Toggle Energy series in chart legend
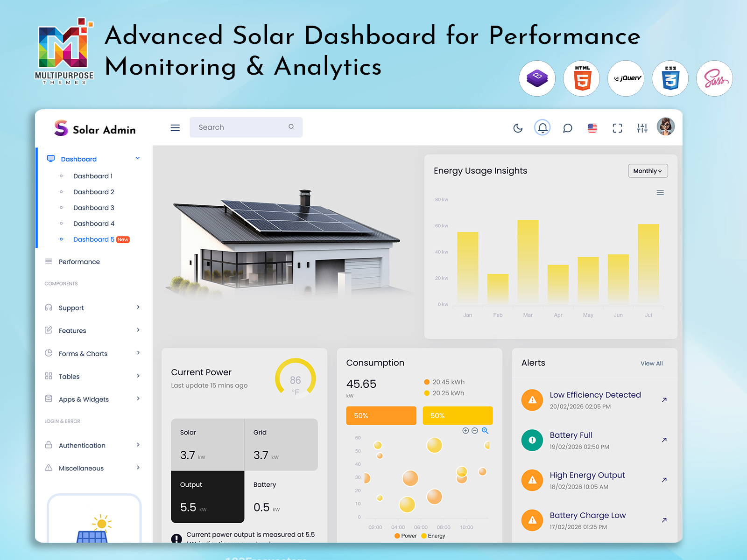Viewport: 747px width, 560px height. click(433, 536)
